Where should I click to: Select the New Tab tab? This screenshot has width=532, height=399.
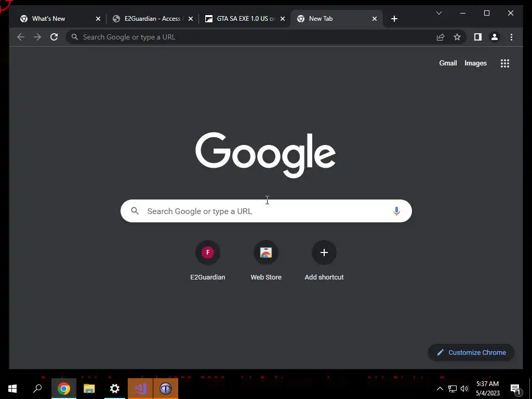click(337, 19)
